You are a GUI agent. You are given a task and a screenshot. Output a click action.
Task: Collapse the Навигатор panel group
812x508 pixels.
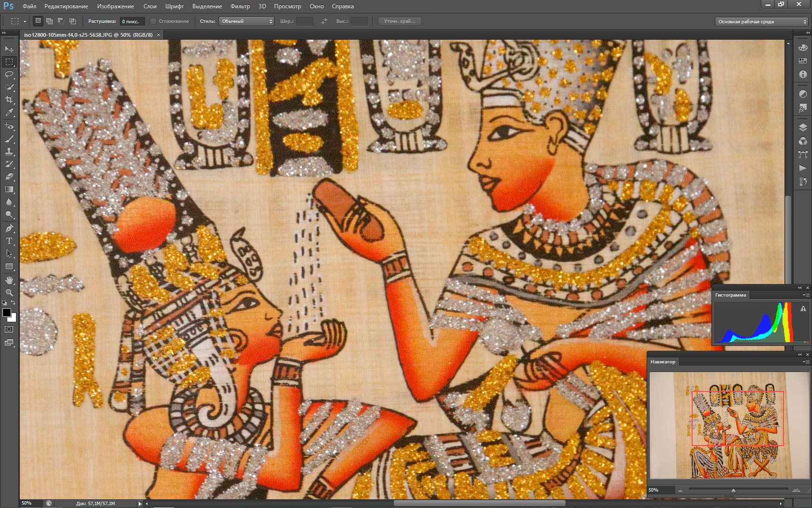800,354
